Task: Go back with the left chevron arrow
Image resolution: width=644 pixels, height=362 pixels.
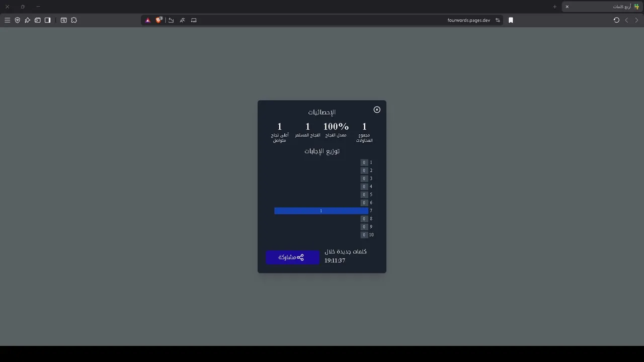Action: coord(626,20)
